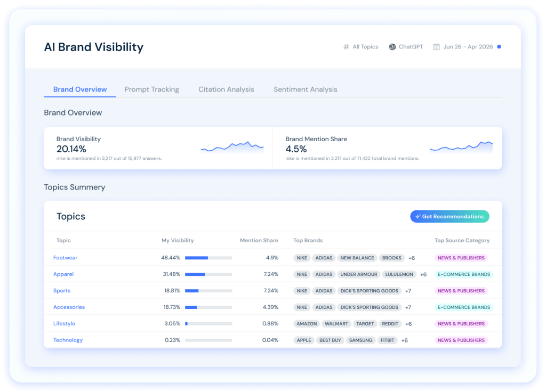Click the AMAZON brand tag
This screenshot has width=546, height=392.
pos(307,323)
